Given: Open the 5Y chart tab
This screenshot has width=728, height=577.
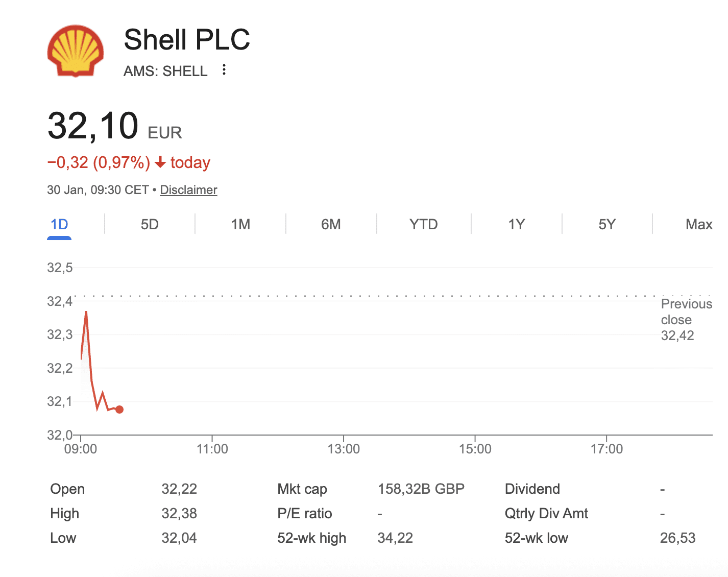Looking at the screenshot, I should pyautogui.click(x=607, y=225).
